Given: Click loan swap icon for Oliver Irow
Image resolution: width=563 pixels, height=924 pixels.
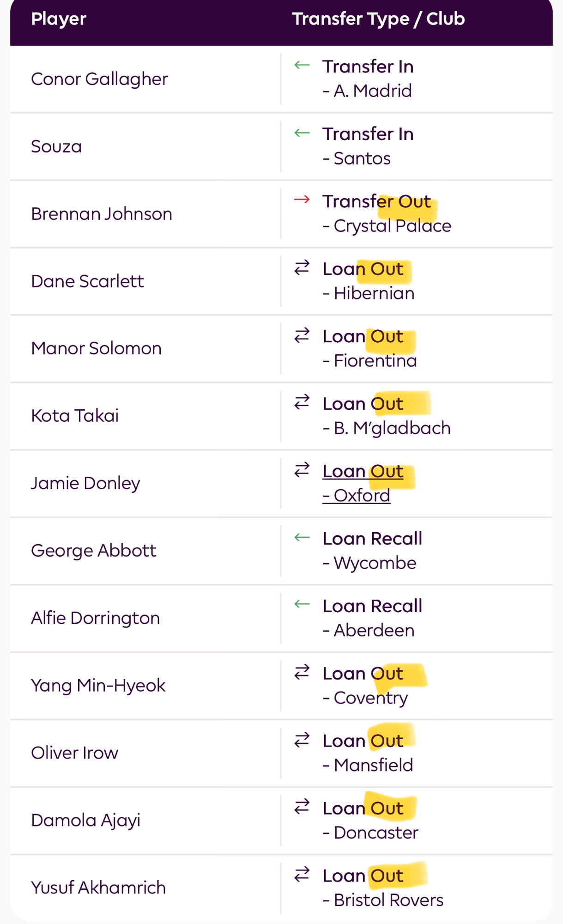Looking at the screenshot, I should 302,740.
